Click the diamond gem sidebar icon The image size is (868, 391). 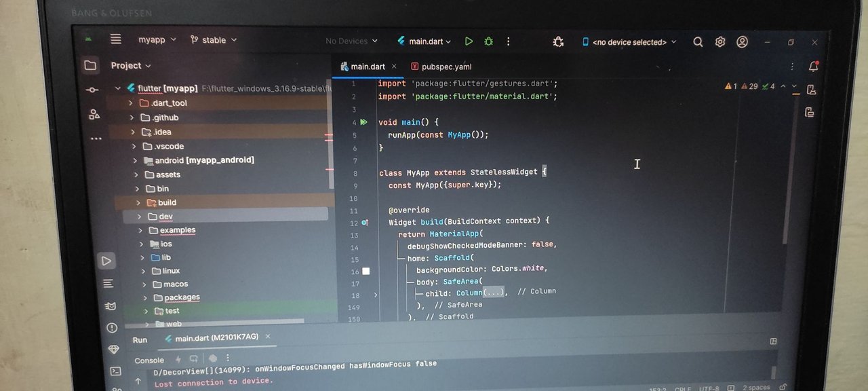tap(113, 350)
